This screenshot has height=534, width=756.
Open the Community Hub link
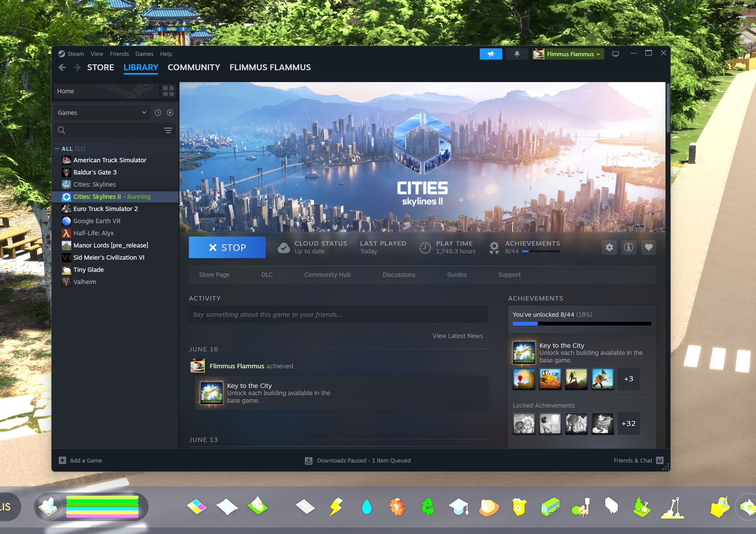coord(327,275)
